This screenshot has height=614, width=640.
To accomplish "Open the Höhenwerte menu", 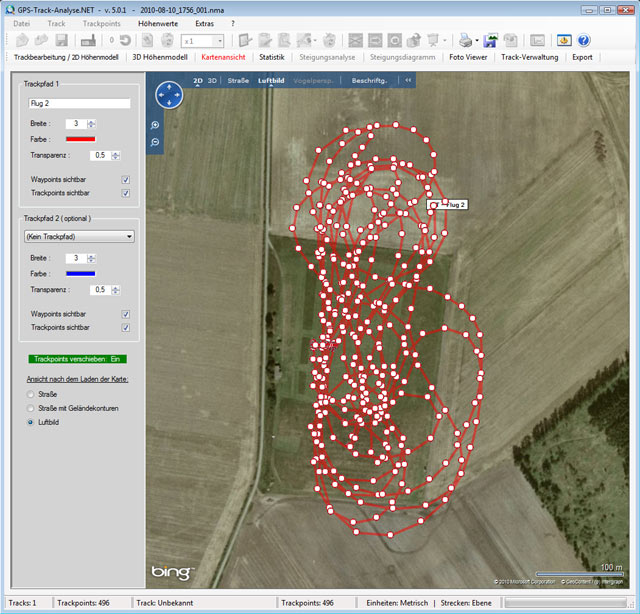I will coord(158,24).
